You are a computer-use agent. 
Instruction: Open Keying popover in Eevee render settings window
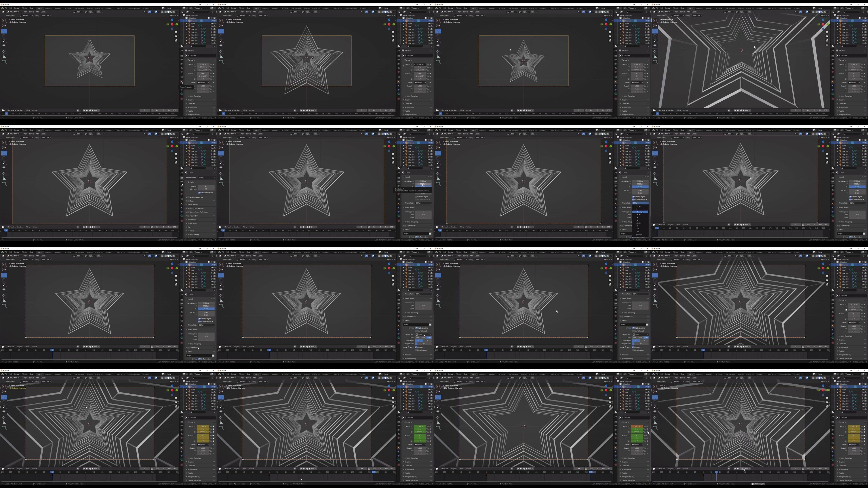[x=21, y=227]
